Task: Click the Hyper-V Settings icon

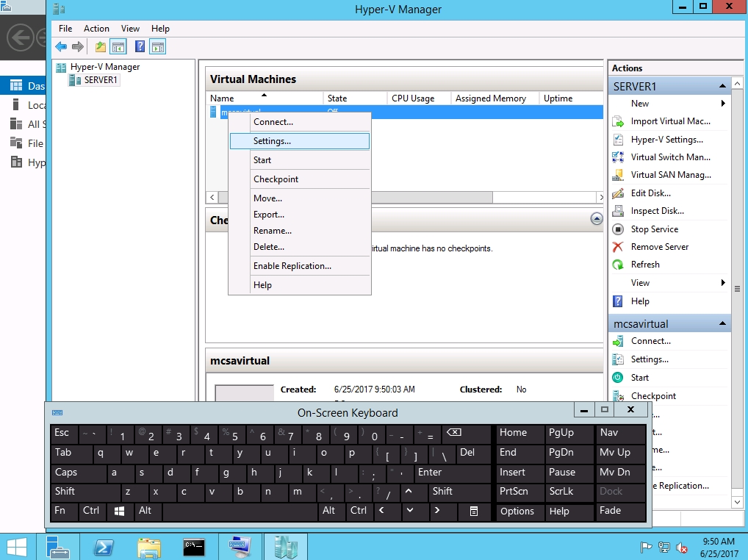Action: coord(618,140)
